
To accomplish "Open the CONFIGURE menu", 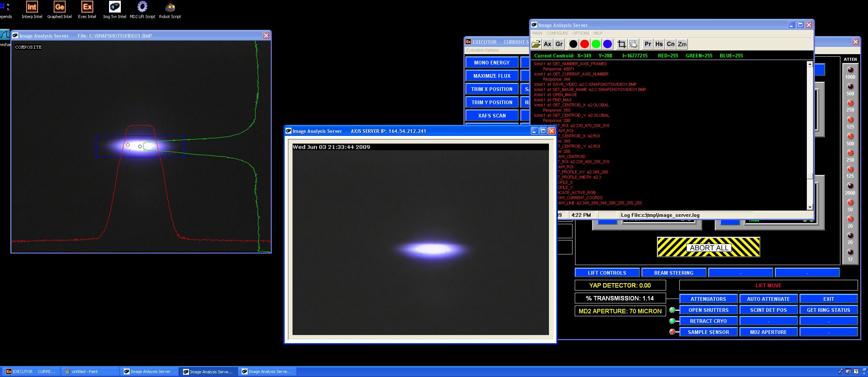I will tap(557, 33).
